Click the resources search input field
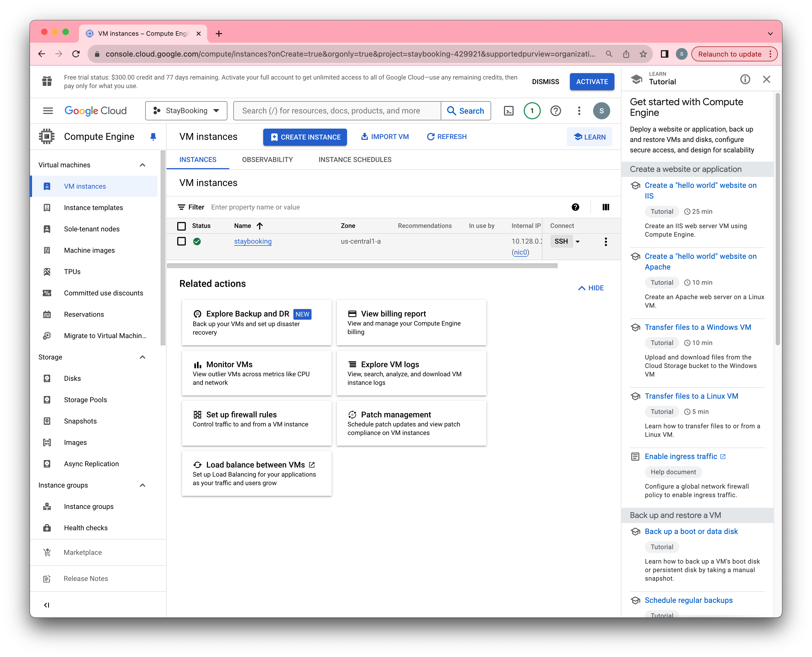812x657 pixels. point(337,111)
